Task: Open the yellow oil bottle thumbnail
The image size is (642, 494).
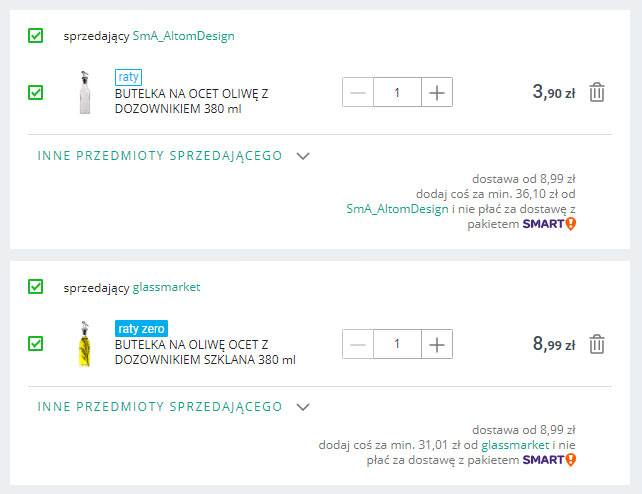Action: click(x=84, y=344)
